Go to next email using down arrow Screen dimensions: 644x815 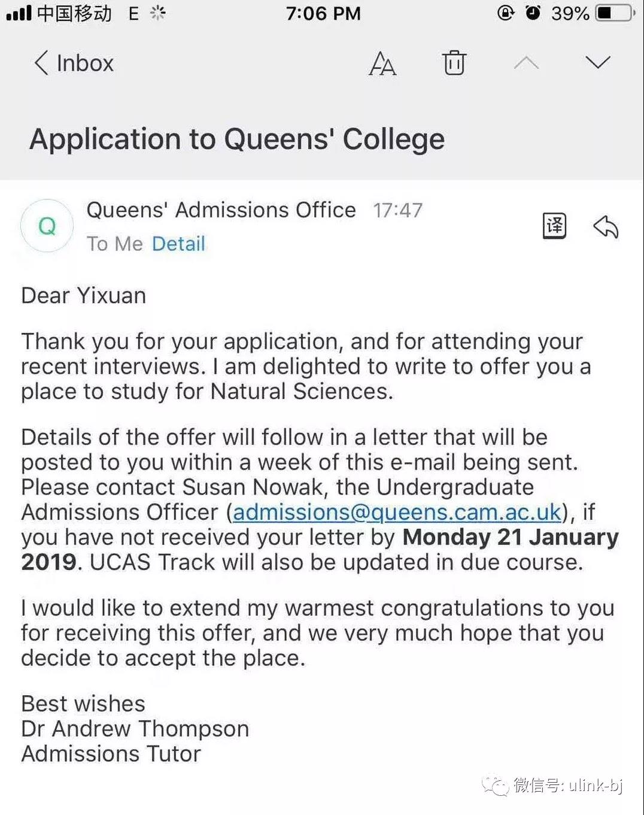tap(597, 62)
